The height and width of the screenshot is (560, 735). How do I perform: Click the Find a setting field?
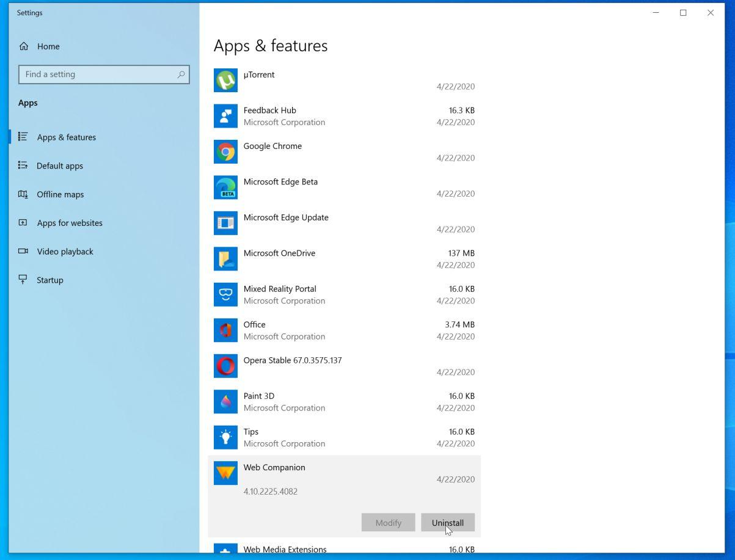click(98, 75)
